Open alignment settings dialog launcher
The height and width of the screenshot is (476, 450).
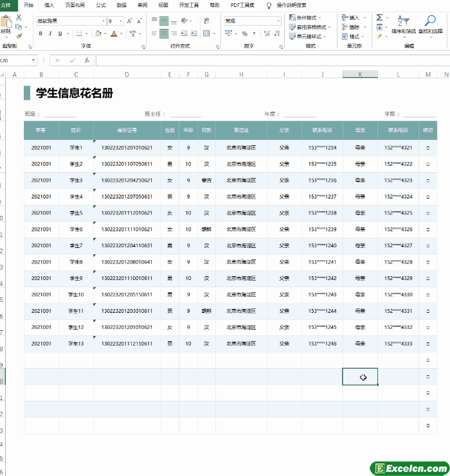(x=217, y=47)
